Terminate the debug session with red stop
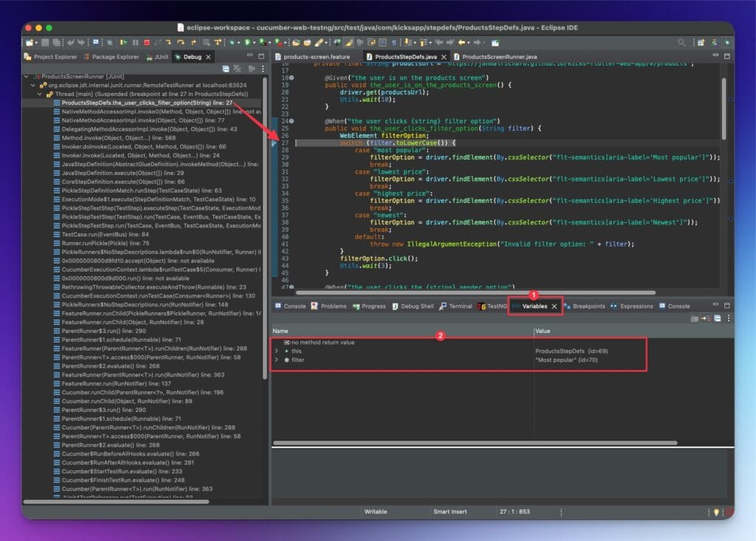Screen dimensions: 756x541 tap(147, 42)
